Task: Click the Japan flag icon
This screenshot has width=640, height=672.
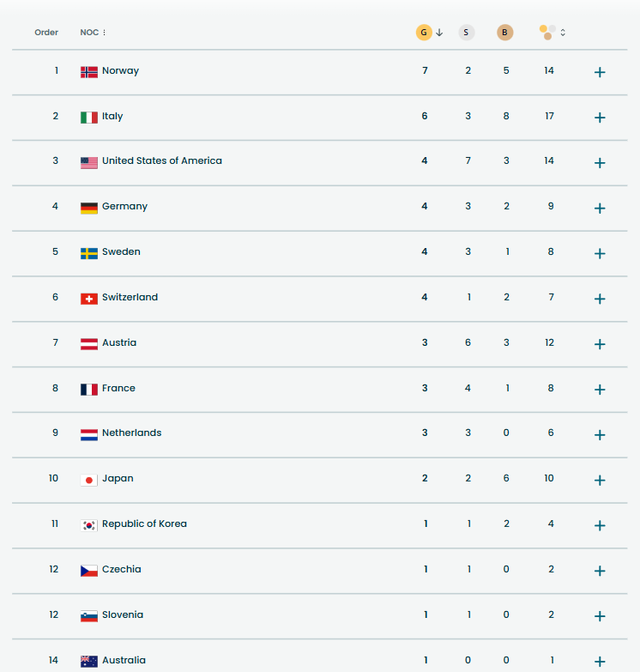Action: coord(89,480)
